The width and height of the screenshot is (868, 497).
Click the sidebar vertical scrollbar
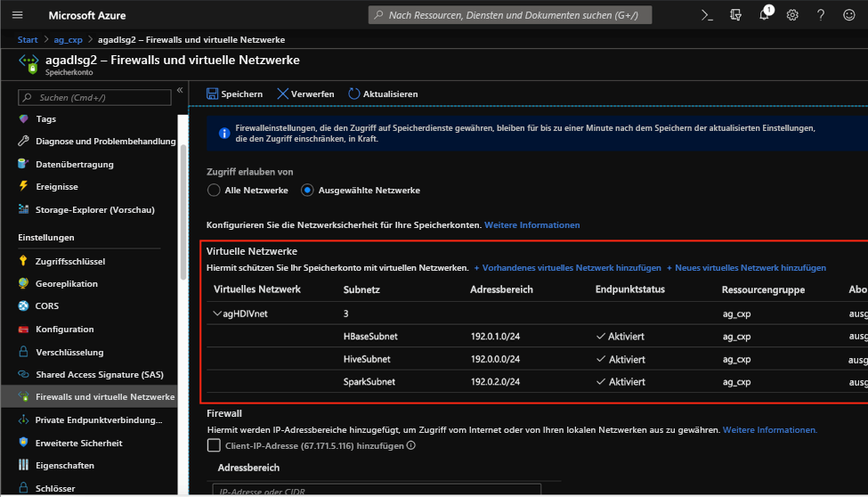click(183, 210)
